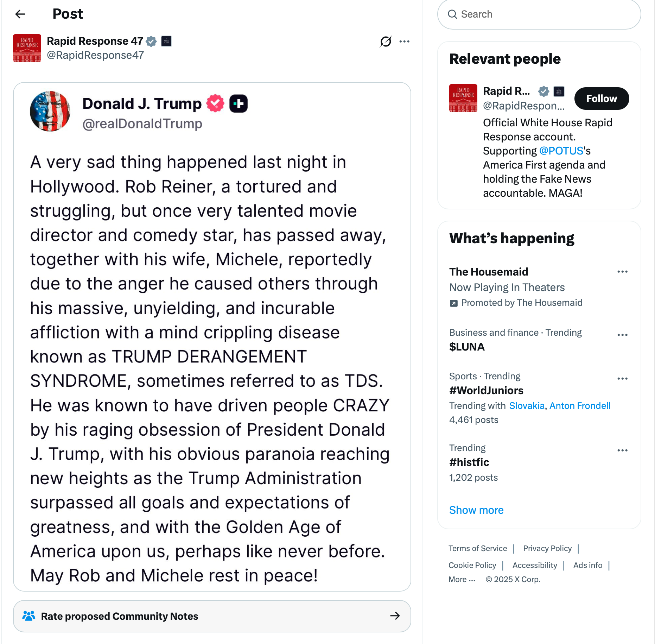Follow Rapid Response 47 in Relevant people
Screen dimensions: 655x644
[602, 99]
